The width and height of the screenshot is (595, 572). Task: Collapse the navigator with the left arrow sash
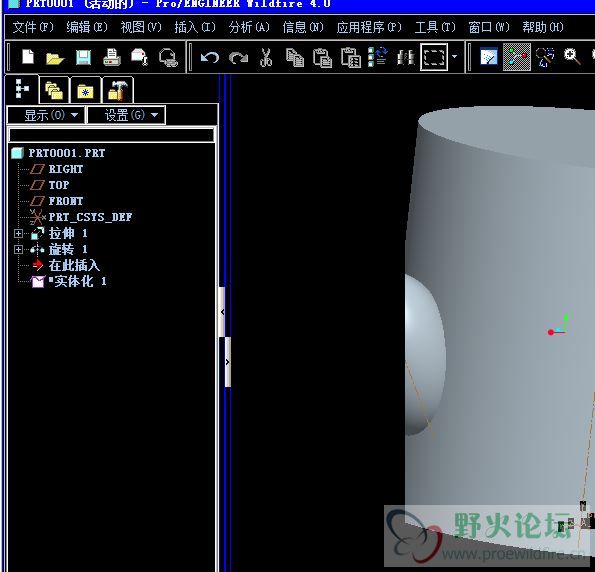pos(222,312)
